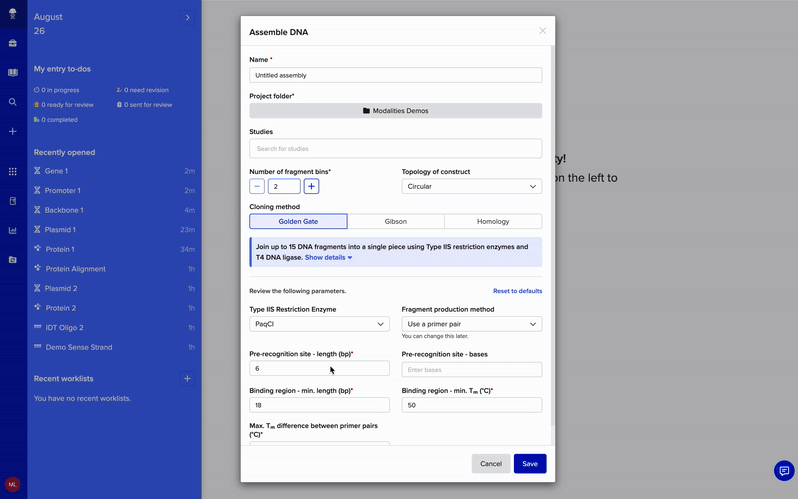Add a new worklist with the plus icon

point(187,378)
